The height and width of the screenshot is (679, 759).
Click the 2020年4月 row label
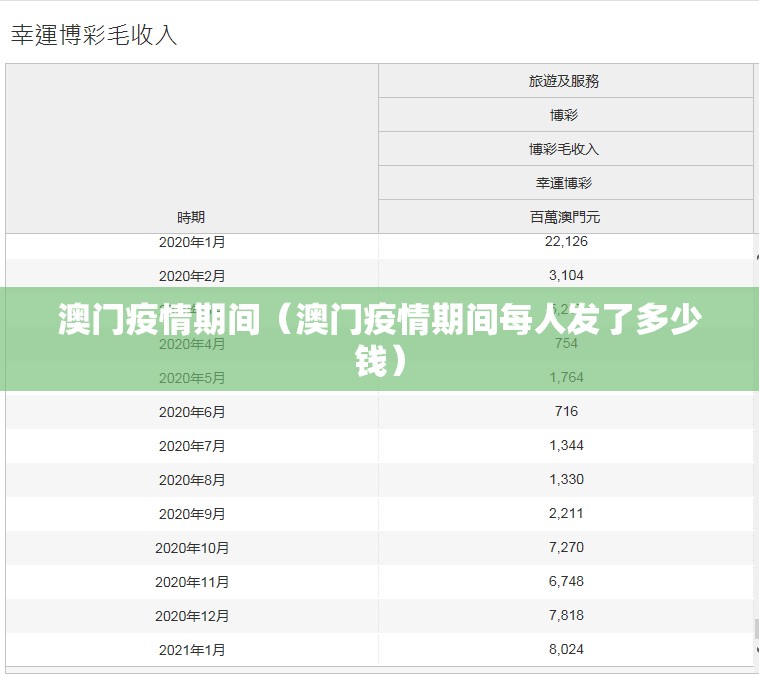(x=192, y=344)
